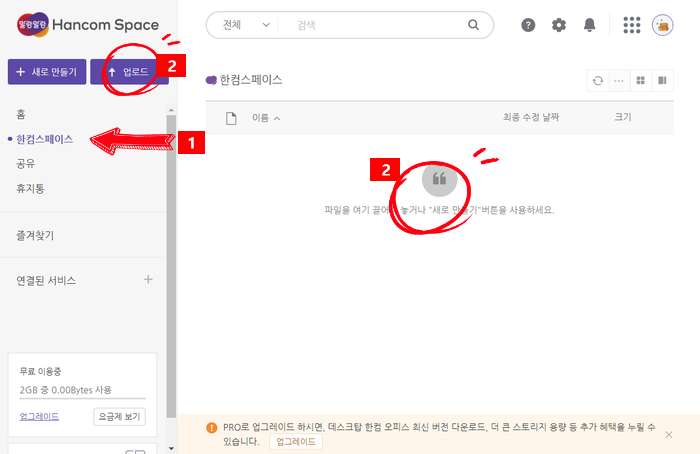Open the apps grid launcher

click(x=632, y=25)
